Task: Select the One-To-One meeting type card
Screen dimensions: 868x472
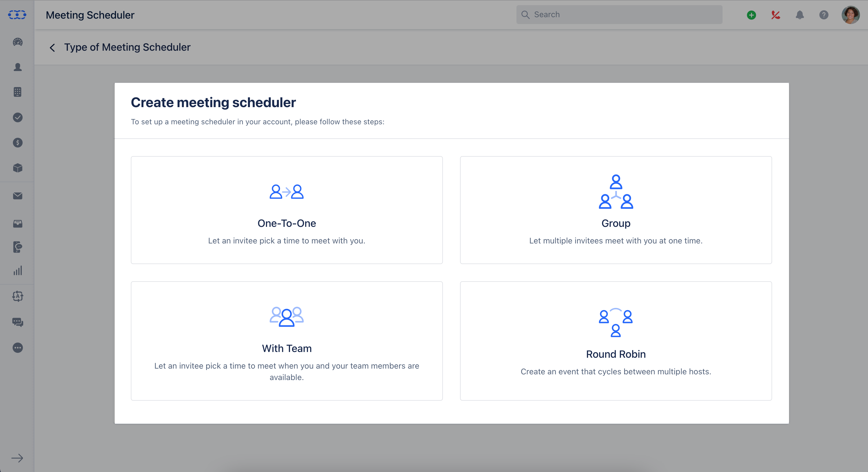Action: coord(286,210)
